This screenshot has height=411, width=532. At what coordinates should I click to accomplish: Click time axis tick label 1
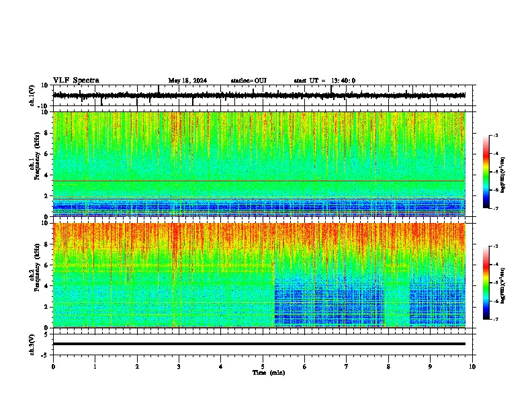coord(95,367)
